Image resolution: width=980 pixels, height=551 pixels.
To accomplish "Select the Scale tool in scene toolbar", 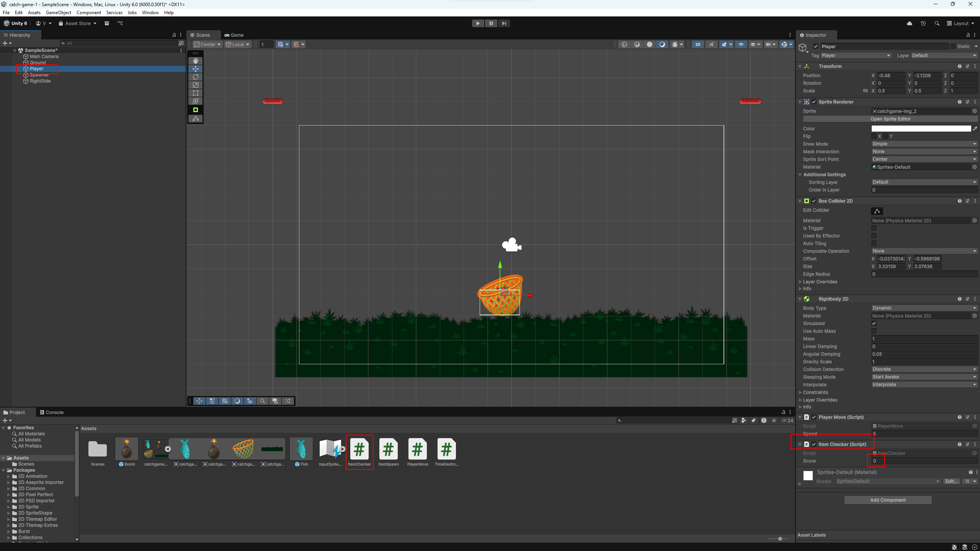I will pyautogui.click(x=196, y=85).
